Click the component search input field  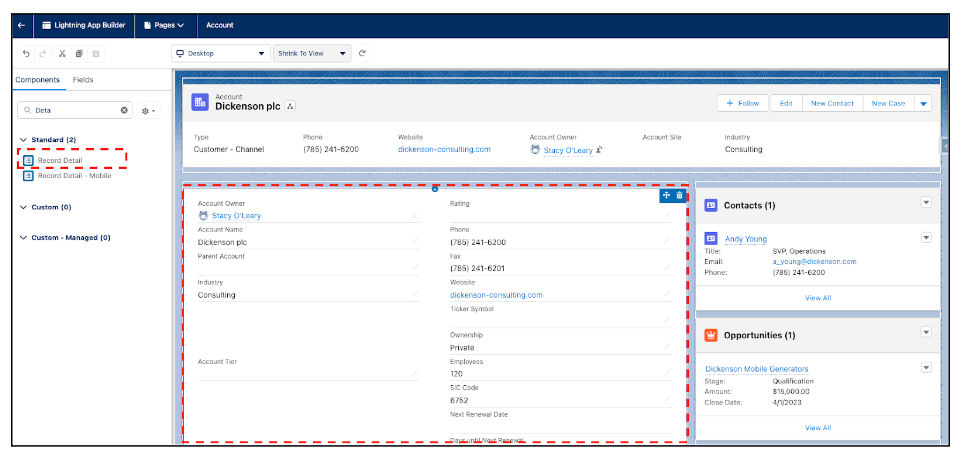tap(75, 110)
